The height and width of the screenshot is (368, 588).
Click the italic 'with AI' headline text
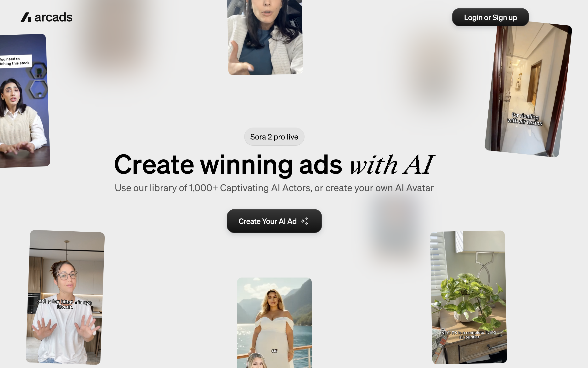(x=392, y=164)
